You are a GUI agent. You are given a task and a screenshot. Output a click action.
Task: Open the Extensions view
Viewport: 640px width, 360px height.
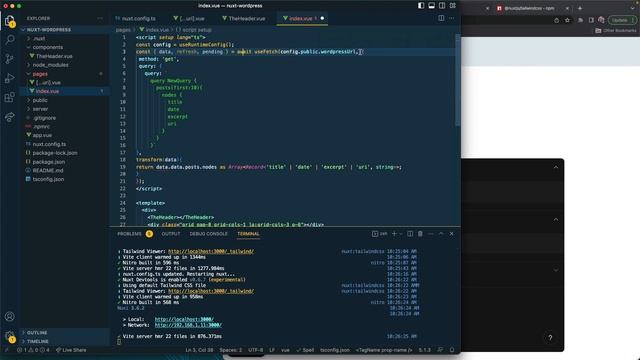coord(9,97)
